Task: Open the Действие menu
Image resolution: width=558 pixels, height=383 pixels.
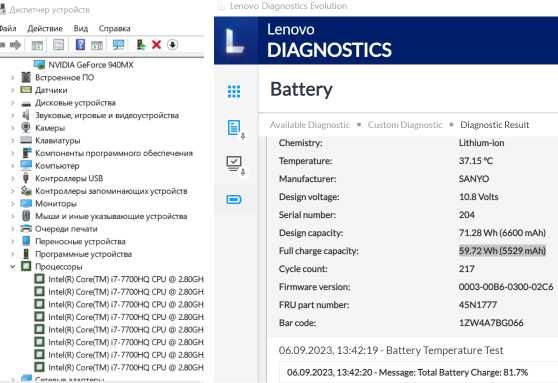Action: [x=45, y=28]
